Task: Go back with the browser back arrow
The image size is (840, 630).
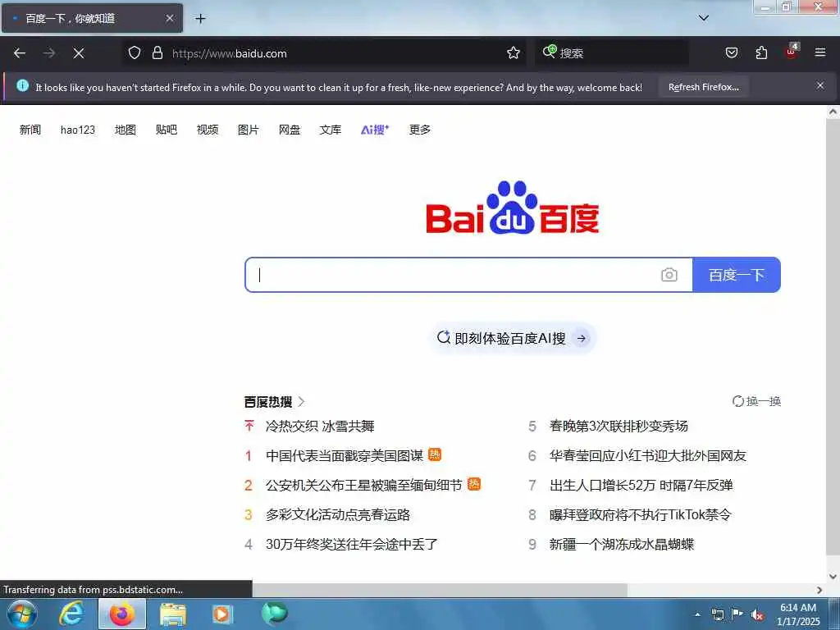Action: pos(20,53)
